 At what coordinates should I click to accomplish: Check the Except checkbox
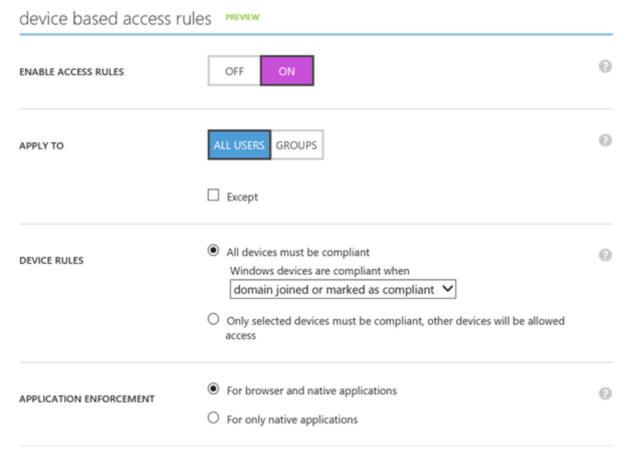213,196
